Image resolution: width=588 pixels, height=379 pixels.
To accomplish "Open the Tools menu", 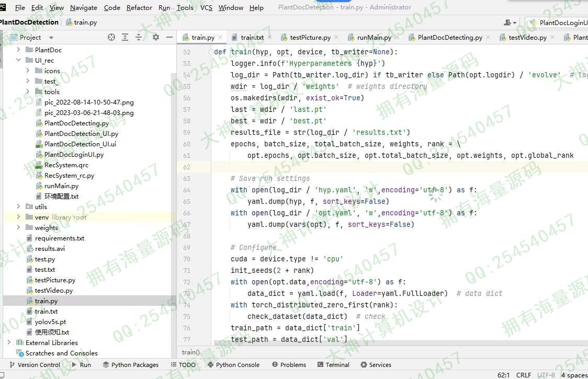I will point(185,7).
